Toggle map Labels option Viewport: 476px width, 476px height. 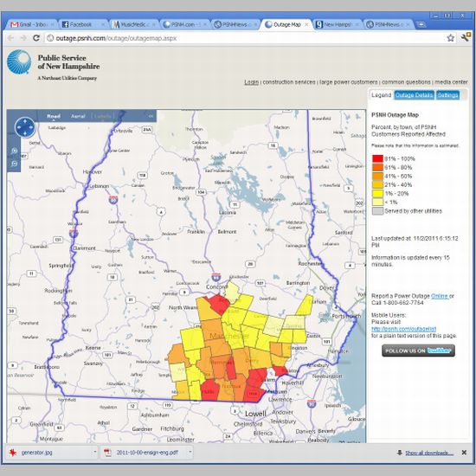[x=103, y=116]
